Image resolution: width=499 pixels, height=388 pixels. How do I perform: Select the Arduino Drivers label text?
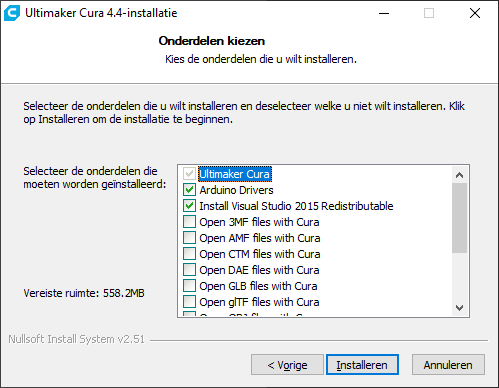[236, 190]
